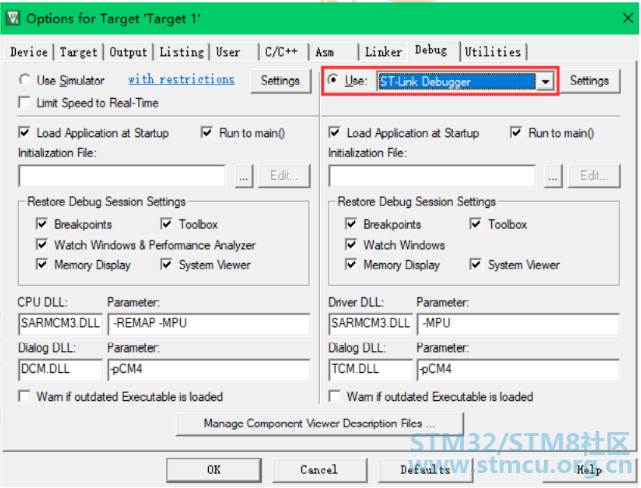Image resolution: width=641 pixels, height=488 pixels.
Task: Toggle hardware Memory Display checkbox
Action: [351, 264]
